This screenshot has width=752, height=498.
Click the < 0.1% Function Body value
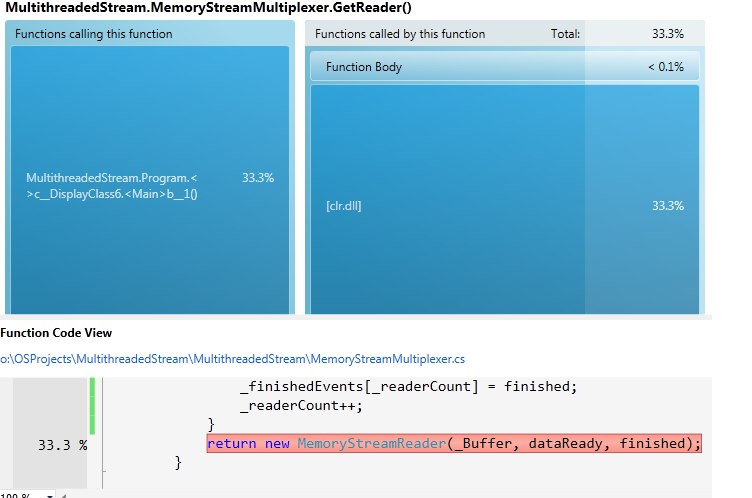pos(666,67)
